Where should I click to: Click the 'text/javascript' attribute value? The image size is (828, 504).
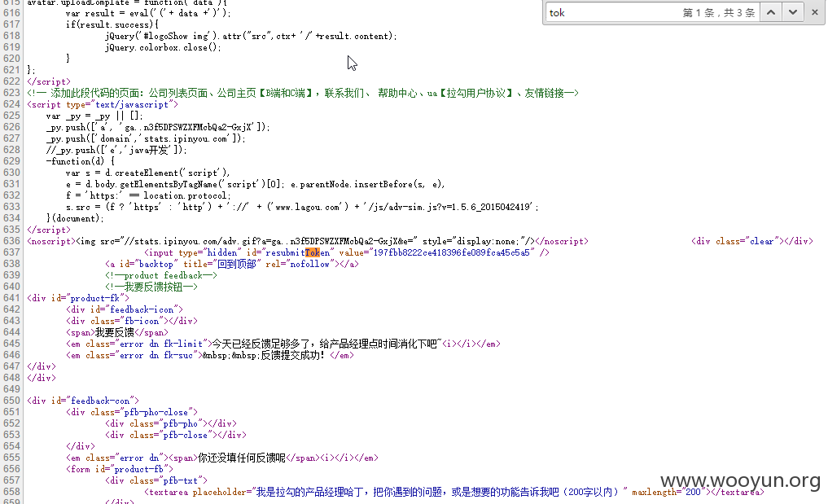pos(132,104)
